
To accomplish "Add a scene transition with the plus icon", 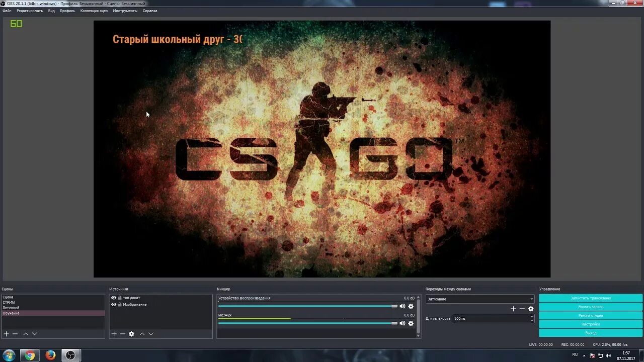I will pos(513,309).
